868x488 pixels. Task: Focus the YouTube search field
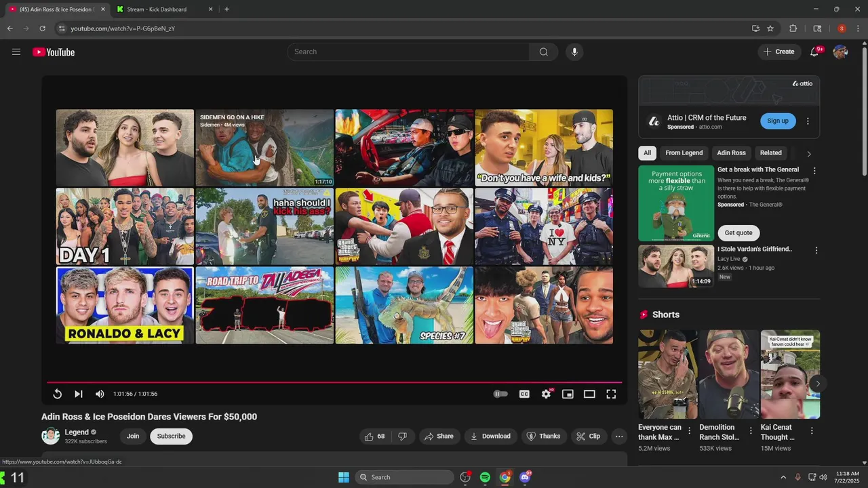click(x=408, y=52)
